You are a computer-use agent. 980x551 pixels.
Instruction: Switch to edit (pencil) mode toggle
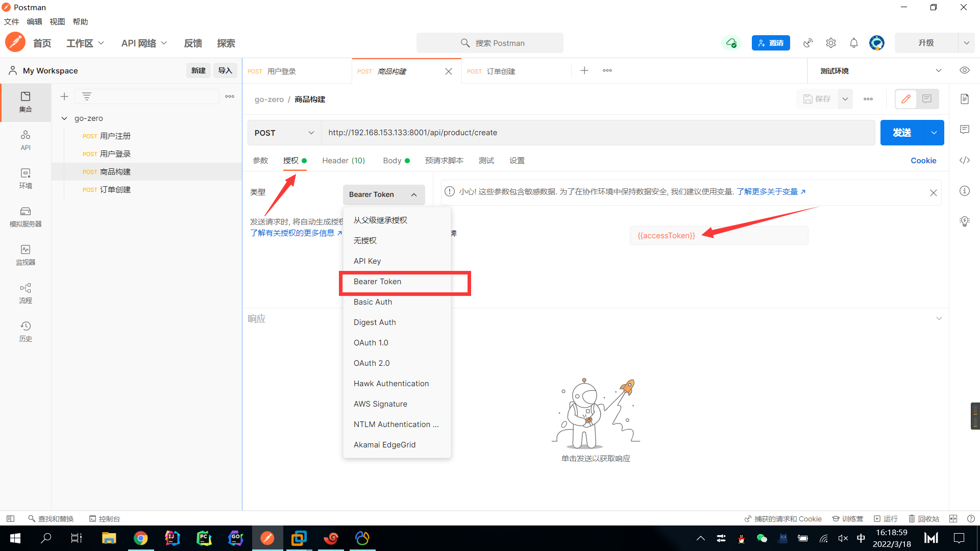click(x=906, y=99)
